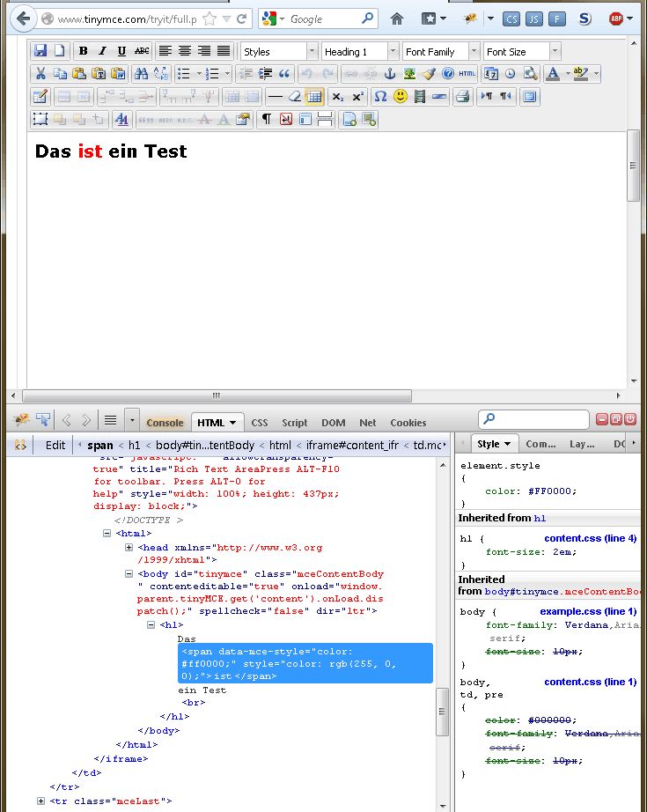Click the print icon in editor toolbar
Viewport: 647px width, 812px height.
pyautogui.click(x=462, y=96)
